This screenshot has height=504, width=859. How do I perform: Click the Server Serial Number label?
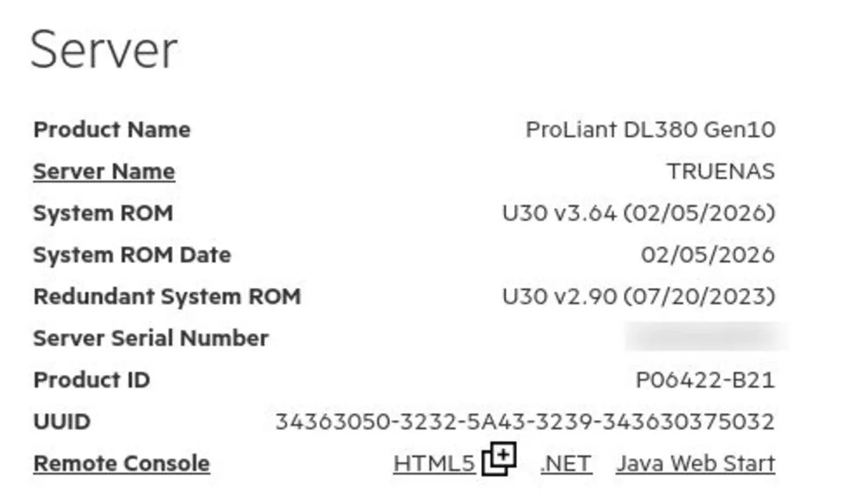pyautogui.click(x=151, y=338)
